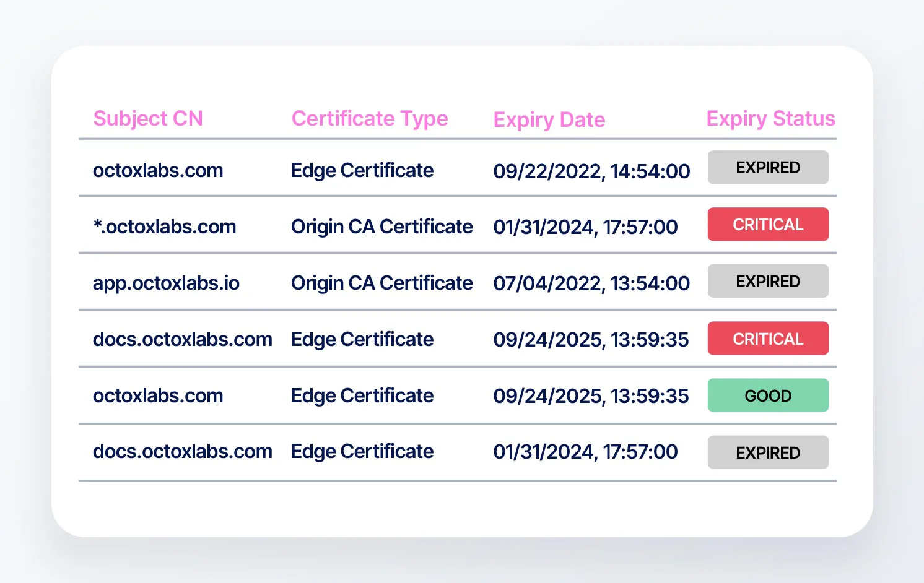
Task: Select the app.octoxlabs.io subject cell
Action: point(166,283)
